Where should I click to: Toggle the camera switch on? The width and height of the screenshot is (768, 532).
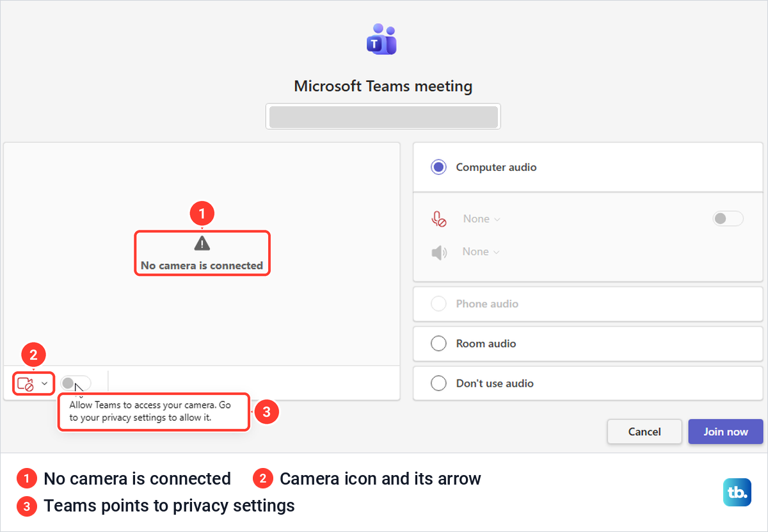point(76,383)
